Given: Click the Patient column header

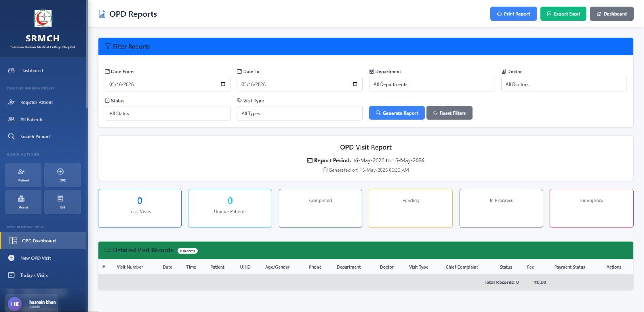Looking at the screenshot, I should [217, 267].
